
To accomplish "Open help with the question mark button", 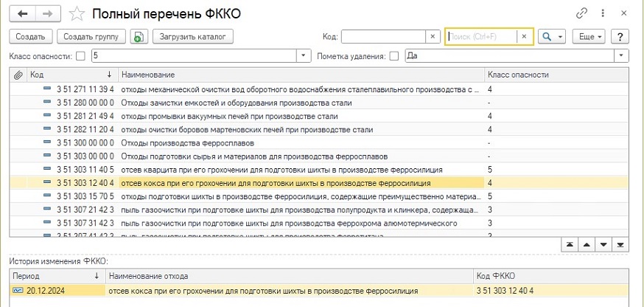I will 620,36.
